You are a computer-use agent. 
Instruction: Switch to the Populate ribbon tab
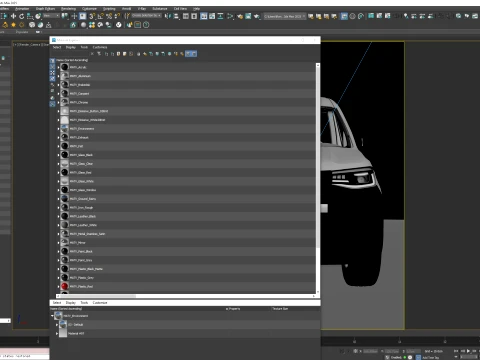point(22,32)
